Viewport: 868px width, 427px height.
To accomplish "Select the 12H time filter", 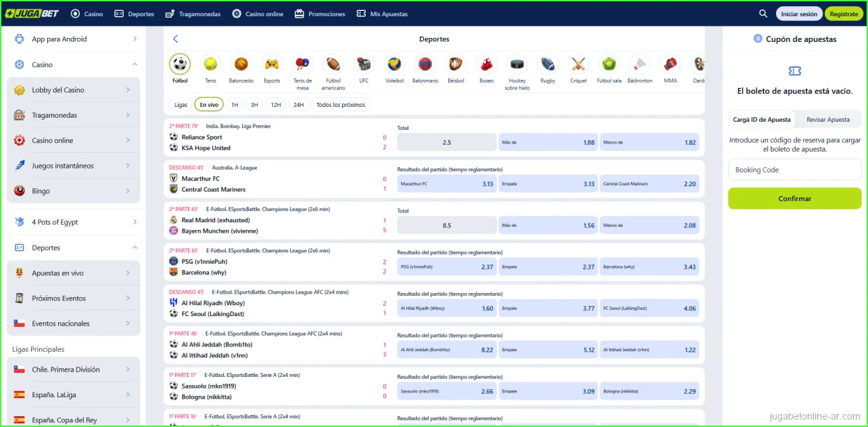I will click(276, 105).
